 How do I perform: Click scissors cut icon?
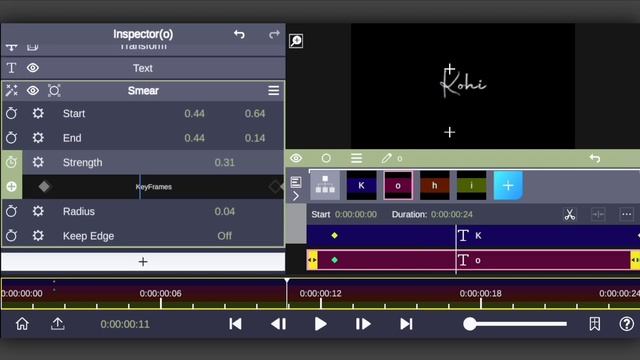569,214
